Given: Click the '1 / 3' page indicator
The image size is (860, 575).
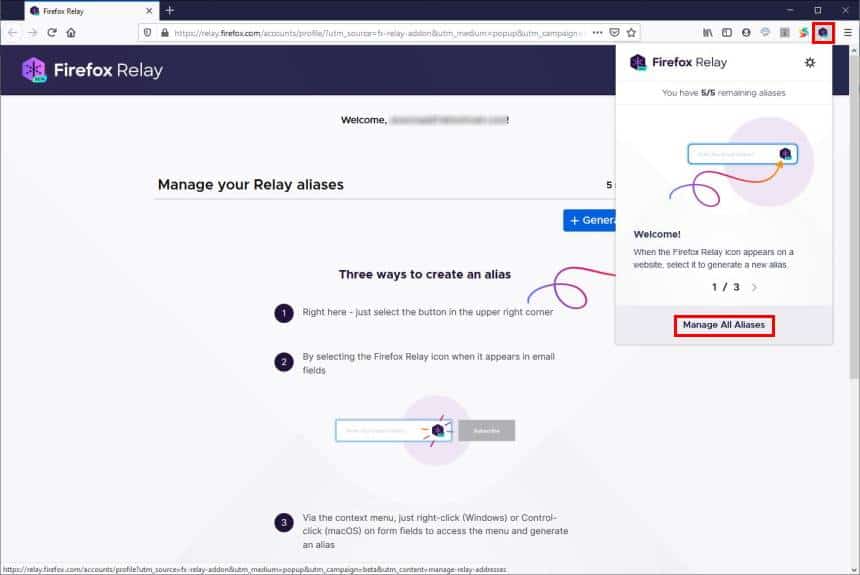Looking at the screenshot, I should coord(726,287).
